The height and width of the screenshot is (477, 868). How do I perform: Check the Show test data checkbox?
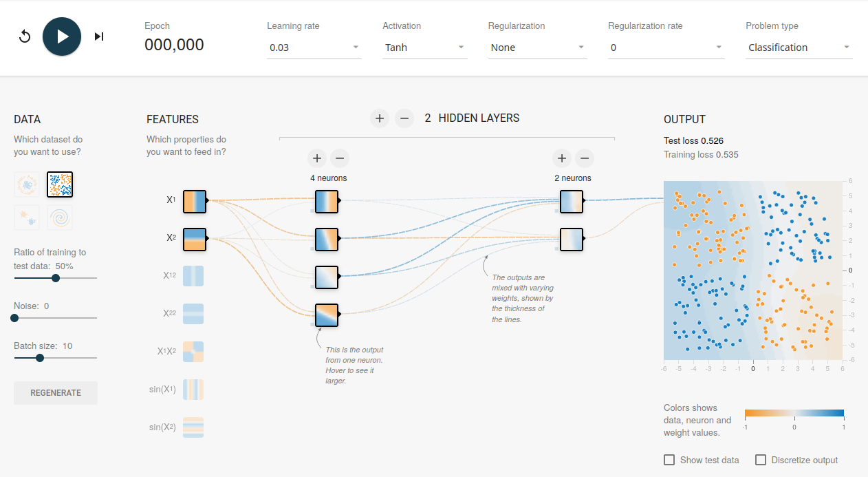click(669, 460)
